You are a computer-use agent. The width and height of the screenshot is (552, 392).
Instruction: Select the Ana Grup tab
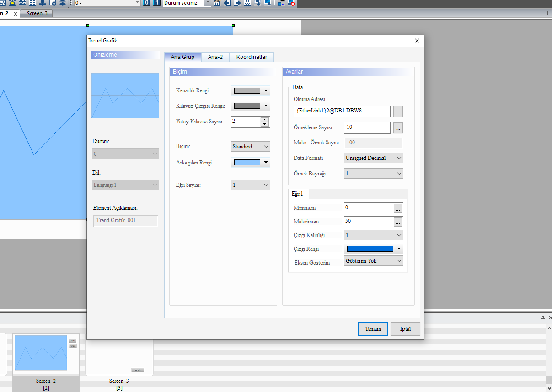tap(182, 57)
